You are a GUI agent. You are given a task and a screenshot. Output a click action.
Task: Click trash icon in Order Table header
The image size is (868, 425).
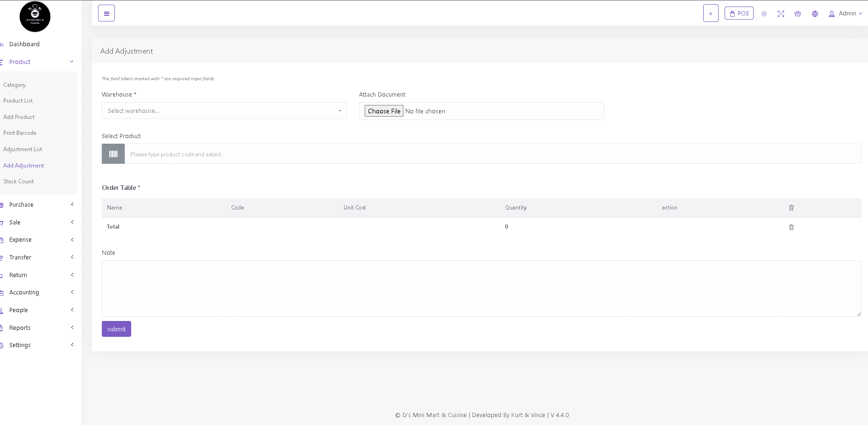coord(791,208)
